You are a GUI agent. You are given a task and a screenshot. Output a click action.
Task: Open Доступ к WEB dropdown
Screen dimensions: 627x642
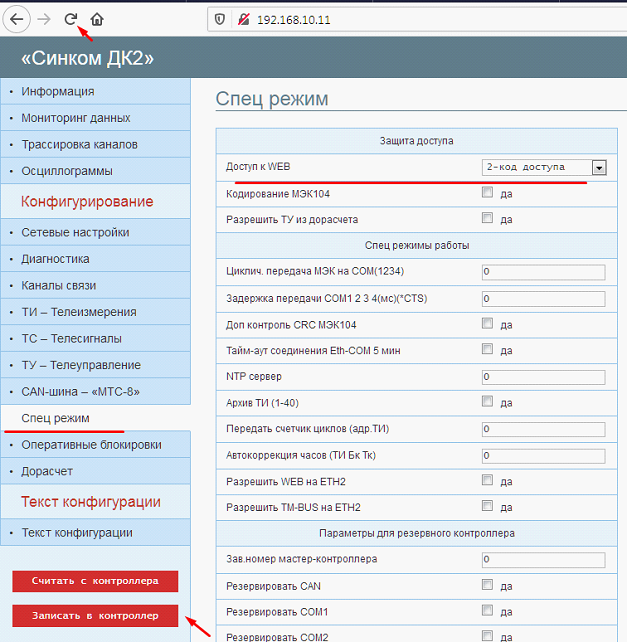pyautogui.click(x=544, y=167)
